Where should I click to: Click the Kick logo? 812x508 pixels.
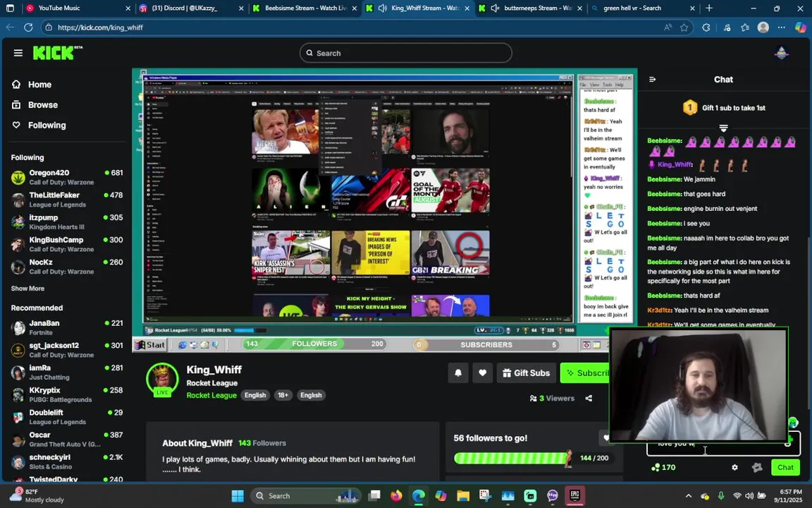click(58, 52)
